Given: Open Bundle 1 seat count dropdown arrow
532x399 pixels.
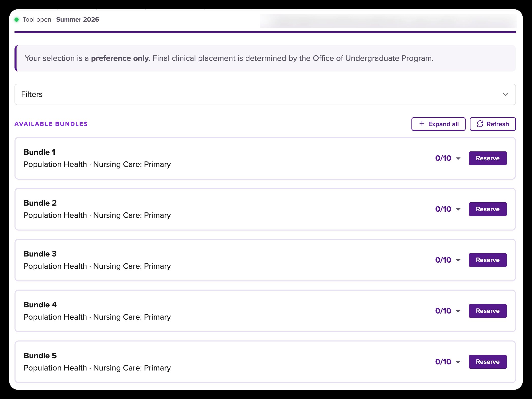Looking at the screenshot, I should [458, 159].
